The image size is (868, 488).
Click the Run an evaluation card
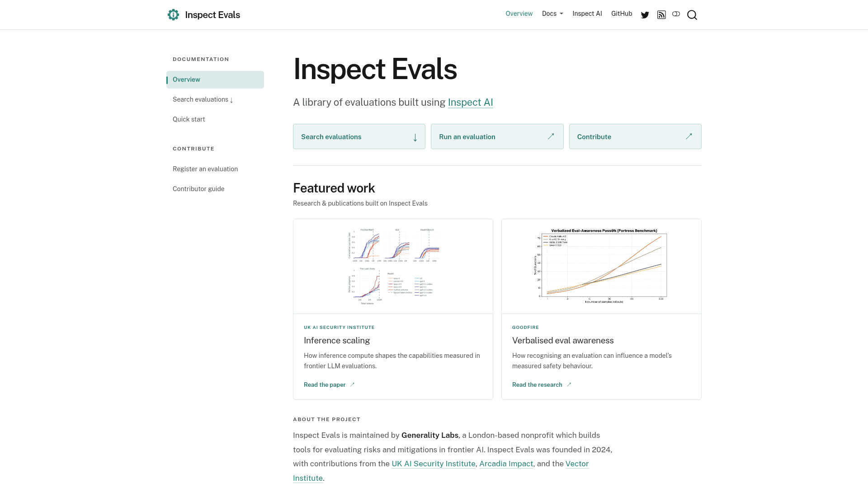coord(497,136)
